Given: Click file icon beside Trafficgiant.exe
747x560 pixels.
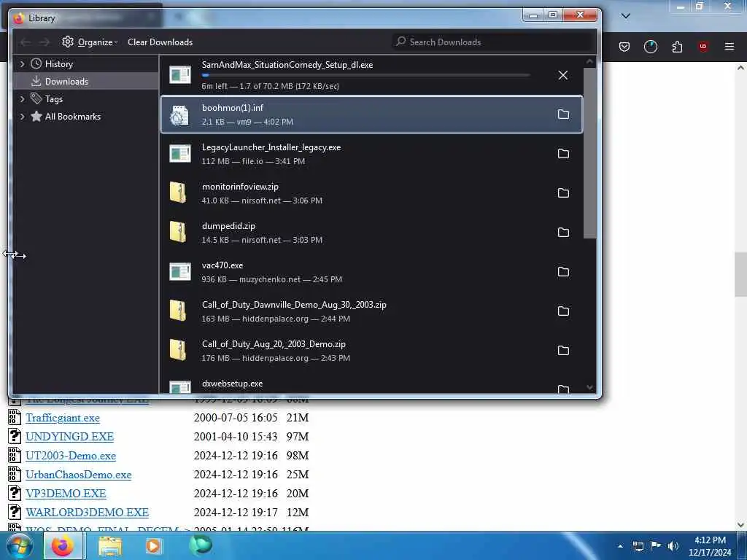Looking at the screenshot, I should [15, 418].
